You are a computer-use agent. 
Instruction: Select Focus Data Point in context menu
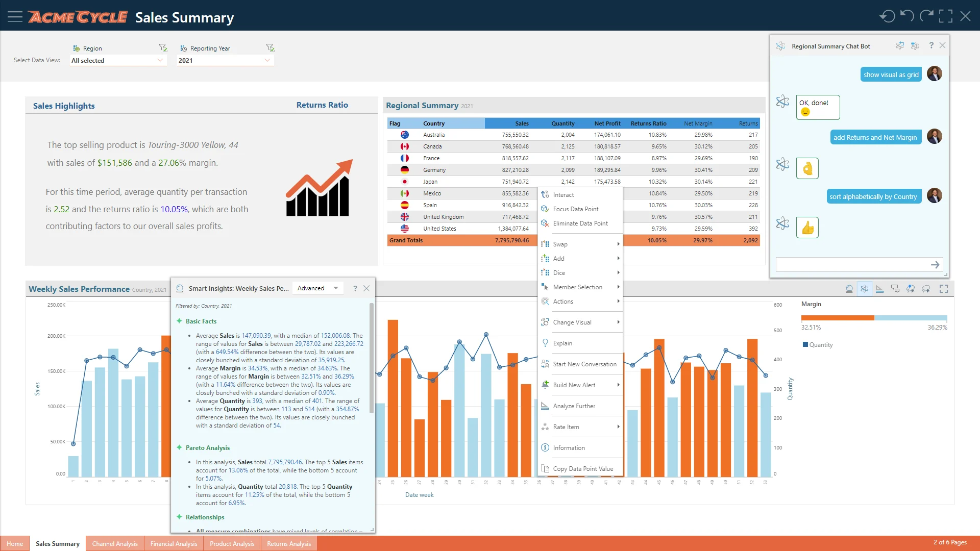coord(576,209)
